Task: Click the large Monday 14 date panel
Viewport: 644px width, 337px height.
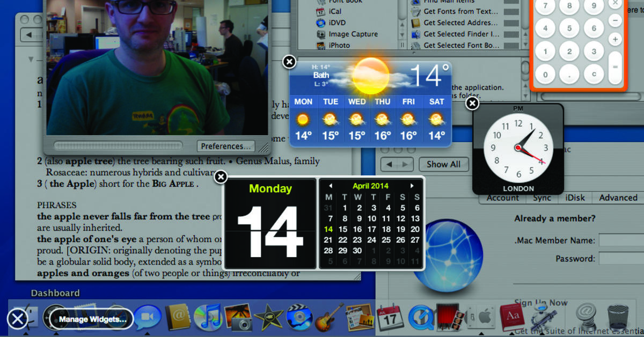Action: [x=270, y=224]
